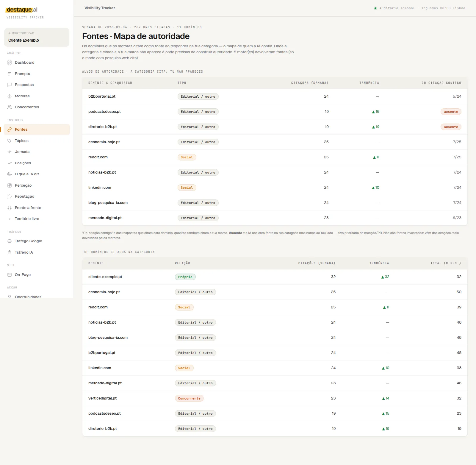
Task: Click the destaque.ai logo
Action: click(x=21, y=10)
